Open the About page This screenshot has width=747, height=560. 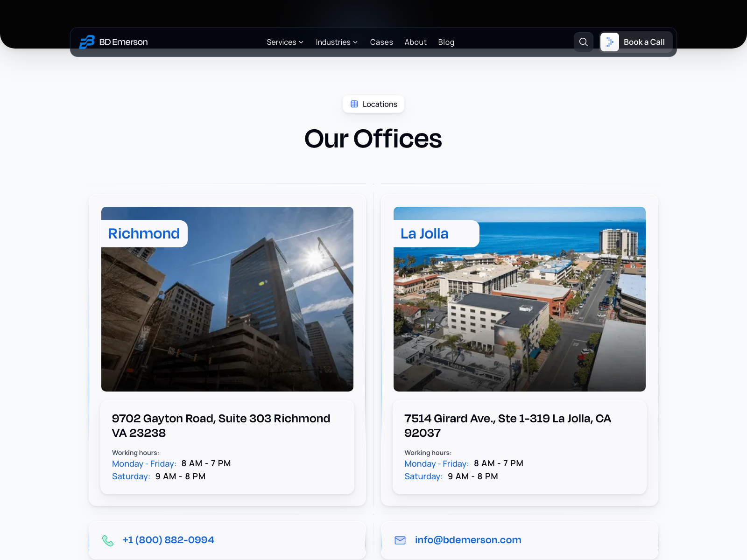point(416,42)
